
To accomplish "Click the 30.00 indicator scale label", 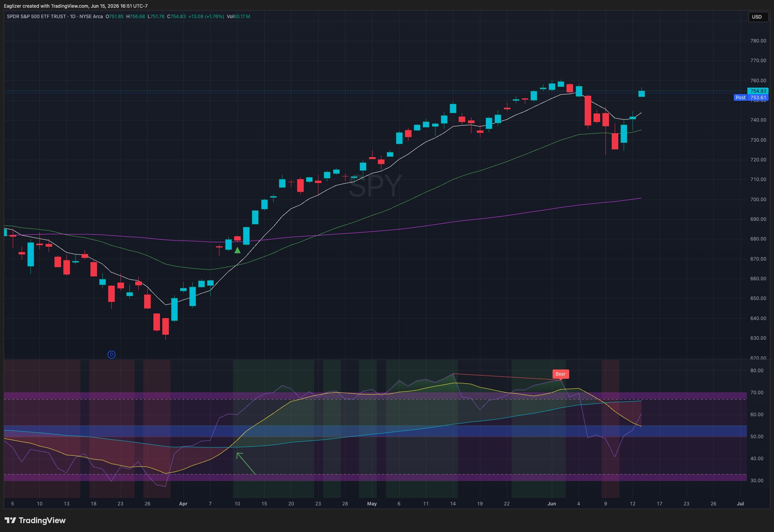I will click(x=757, y=480).
